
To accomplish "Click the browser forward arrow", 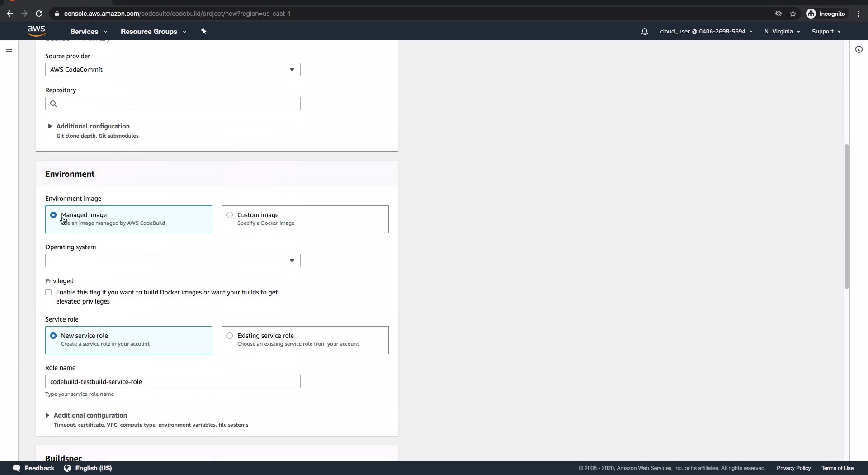I will [x=24, y=14].
